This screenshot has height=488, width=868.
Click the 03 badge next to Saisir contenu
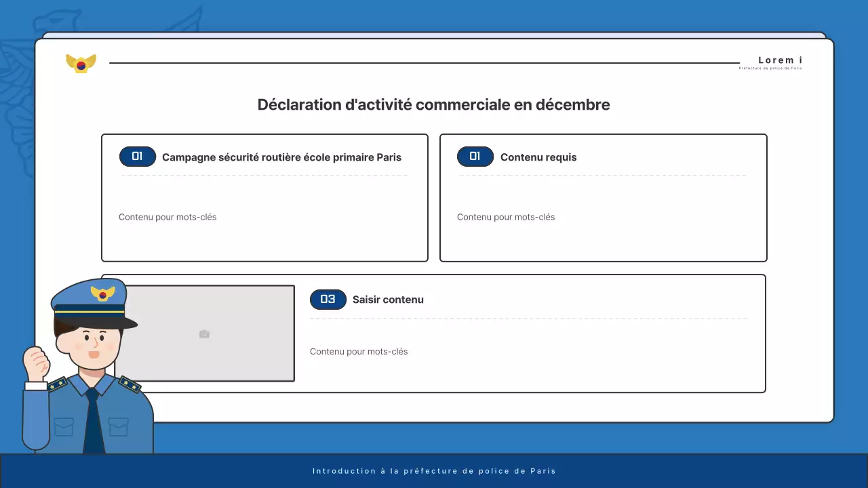pos(328,299)
